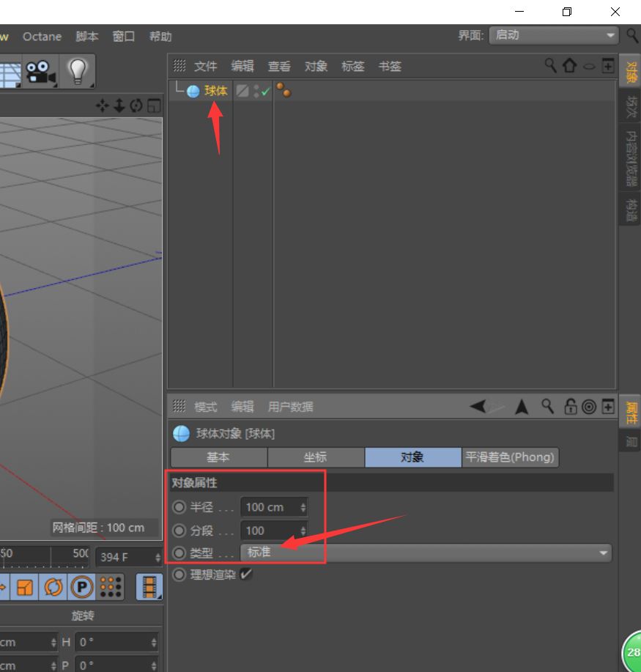Click the attribute manager lock icon
The height and width of the screenshot is (672, 641).
click(x=570, y=406)
